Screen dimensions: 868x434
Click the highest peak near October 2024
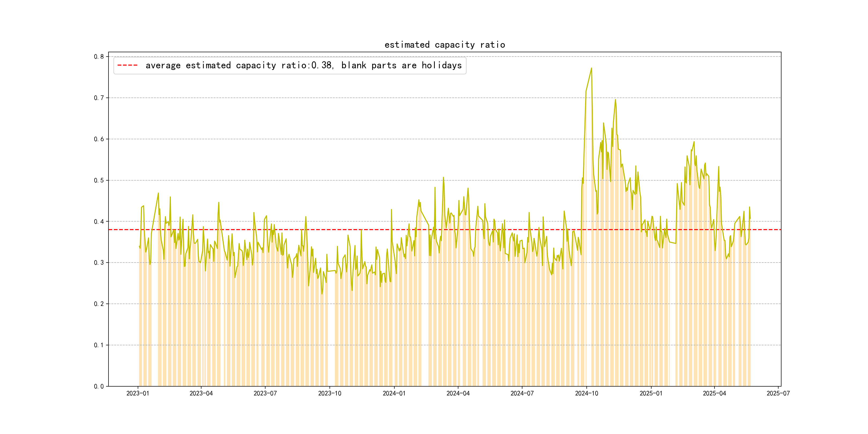[x=591, y=68]
